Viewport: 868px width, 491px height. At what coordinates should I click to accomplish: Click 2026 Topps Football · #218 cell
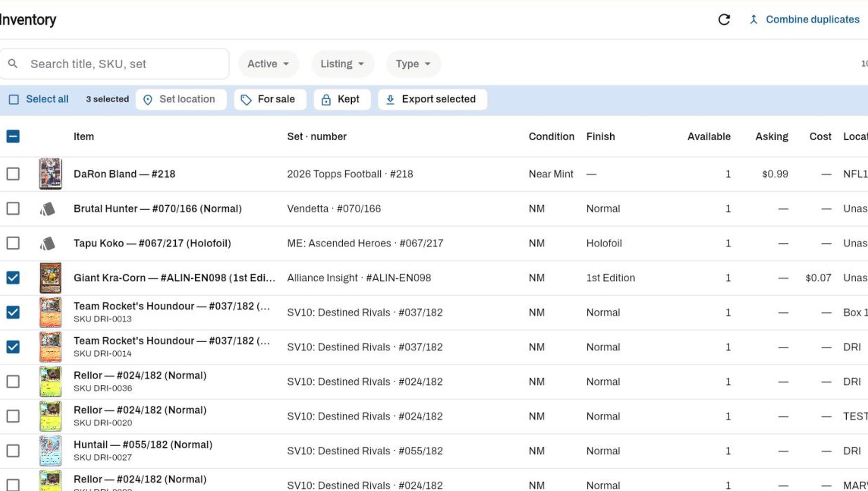click(x=350, y=174)
